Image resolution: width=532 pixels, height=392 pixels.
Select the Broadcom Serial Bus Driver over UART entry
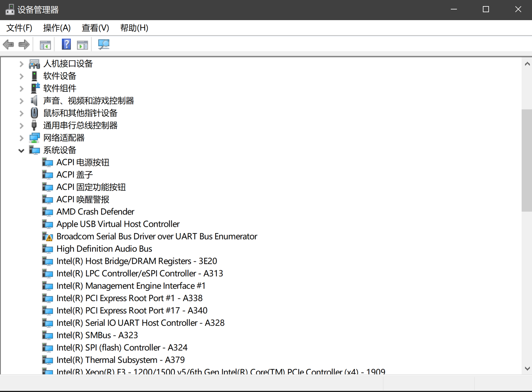(157, 236)
